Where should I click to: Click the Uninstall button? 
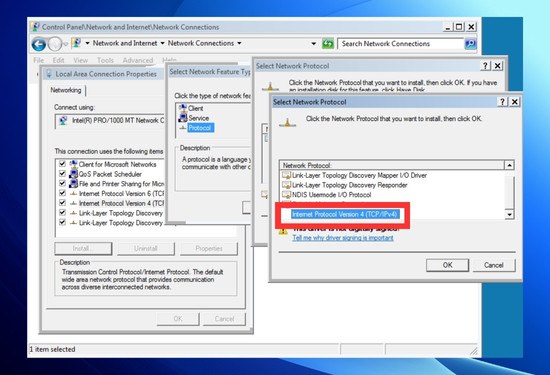(146, 248)
